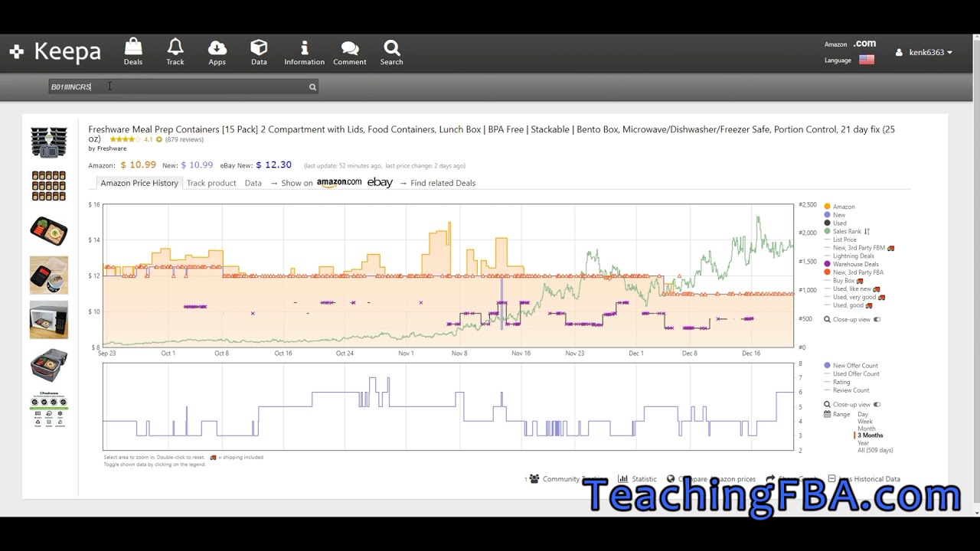Enable Lightning Deals in the legend
980x551 pixels.
[848, 256]
